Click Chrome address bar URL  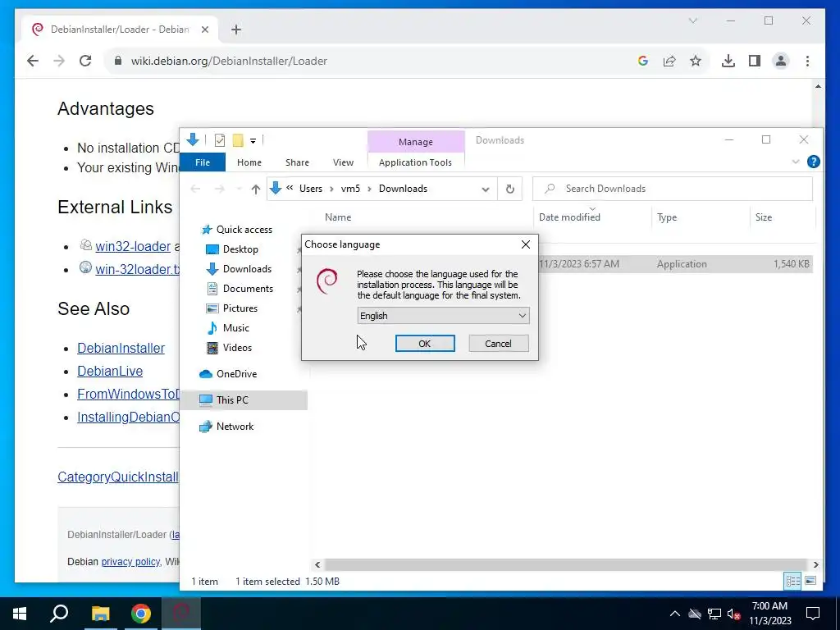(x=229, y=61)
